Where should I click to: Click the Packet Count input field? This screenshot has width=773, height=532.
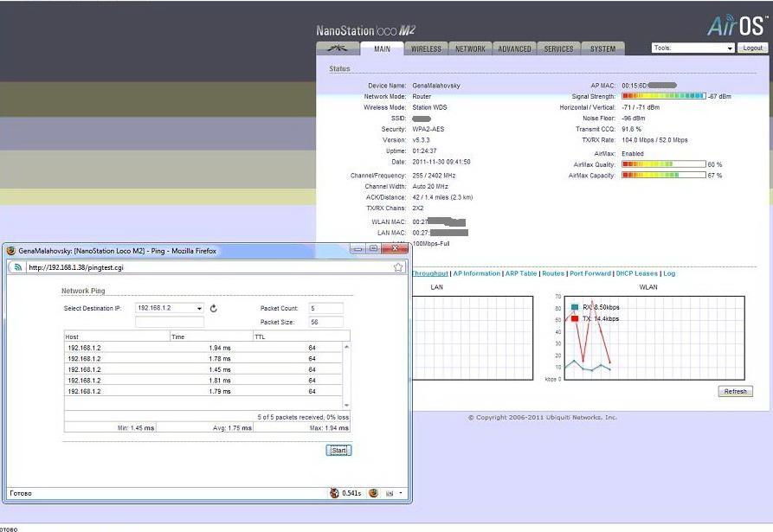pos(326,308)
